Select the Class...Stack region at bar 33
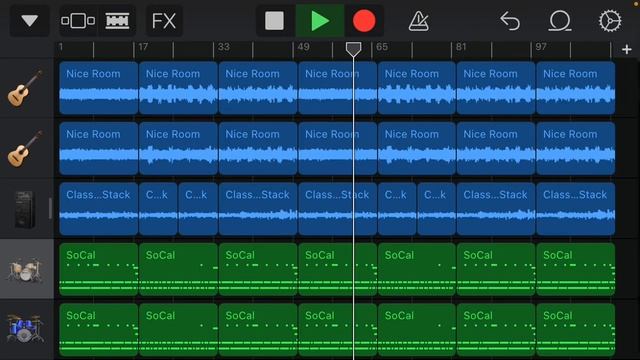 click(x=258, y=209)
